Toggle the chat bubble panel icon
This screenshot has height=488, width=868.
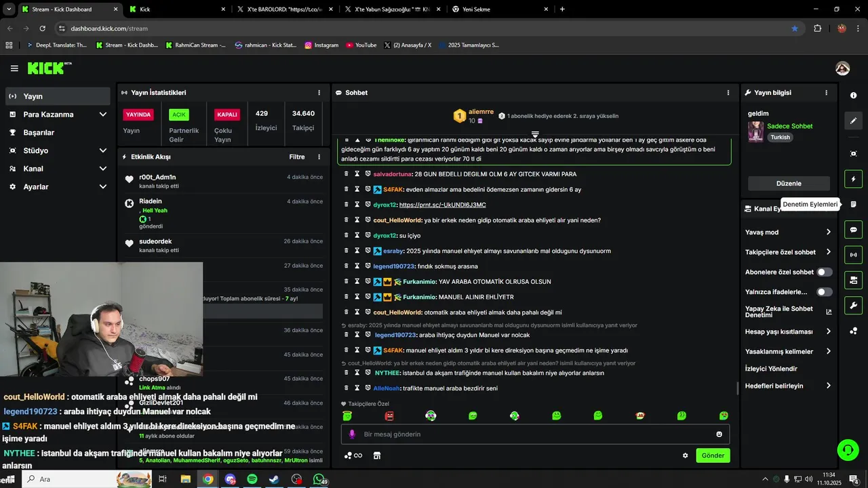[853, 230]
